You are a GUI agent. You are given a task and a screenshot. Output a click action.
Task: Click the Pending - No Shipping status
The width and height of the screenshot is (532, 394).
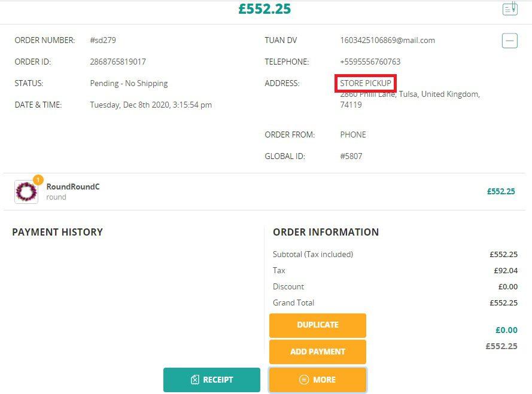129,83
